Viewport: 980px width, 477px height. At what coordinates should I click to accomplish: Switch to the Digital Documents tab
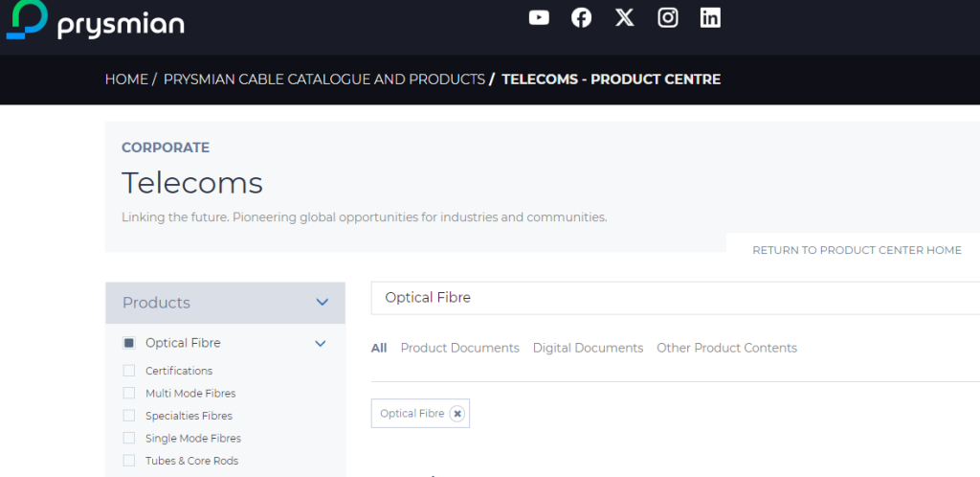click(x=588, y=348)
